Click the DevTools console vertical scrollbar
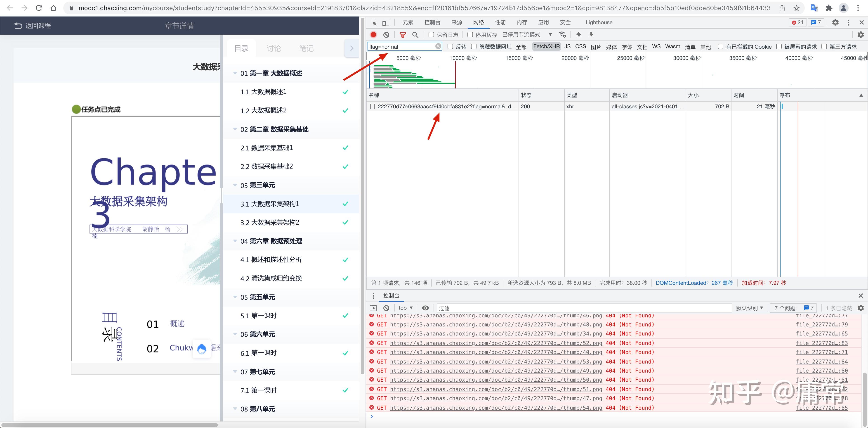This screenshot has width=868, height=428. pos(864,400)
